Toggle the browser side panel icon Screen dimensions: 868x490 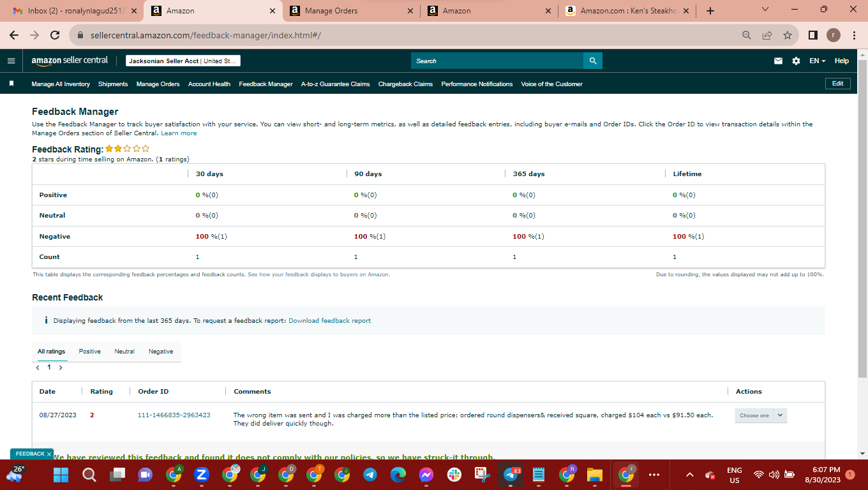pyautogui.click(x=813, y=35)
